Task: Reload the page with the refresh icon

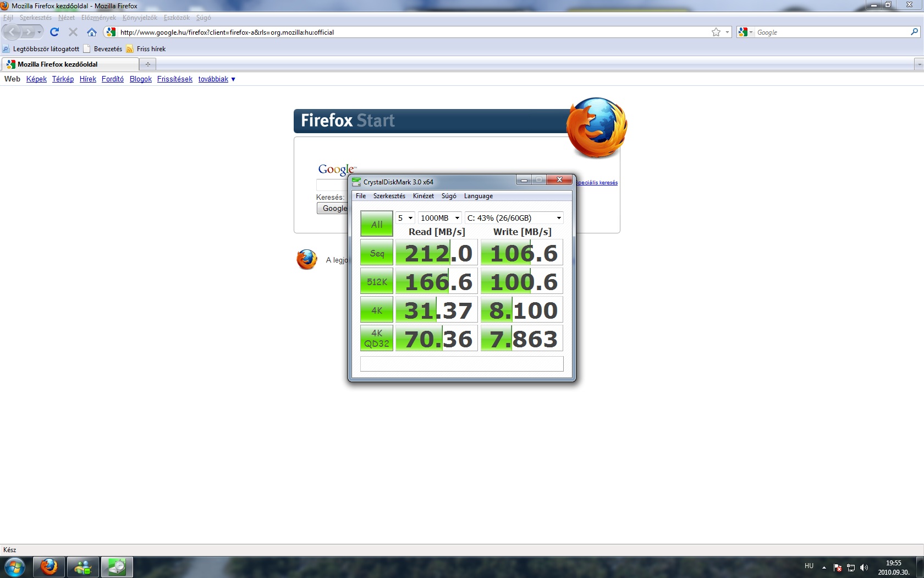Action: coord(54,32)
